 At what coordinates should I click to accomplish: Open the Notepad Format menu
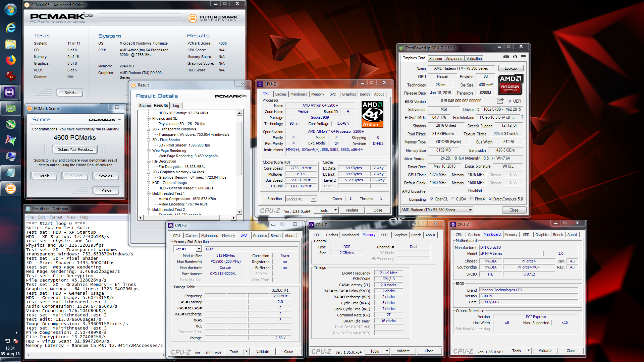click(56, 217)
